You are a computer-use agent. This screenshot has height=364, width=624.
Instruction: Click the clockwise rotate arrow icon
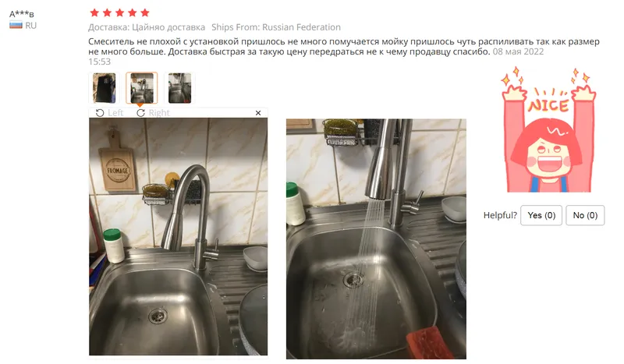click(x=140, y=113)
